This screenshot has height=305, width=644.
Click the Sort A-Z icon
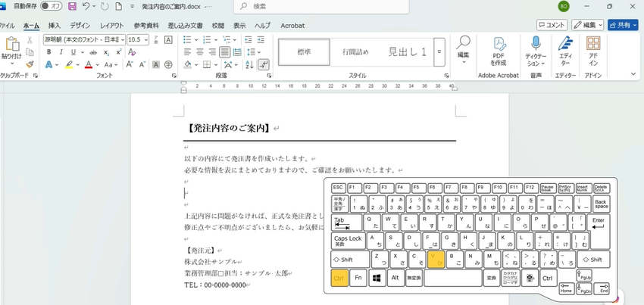pyautogui.click(x=249, y=64)
